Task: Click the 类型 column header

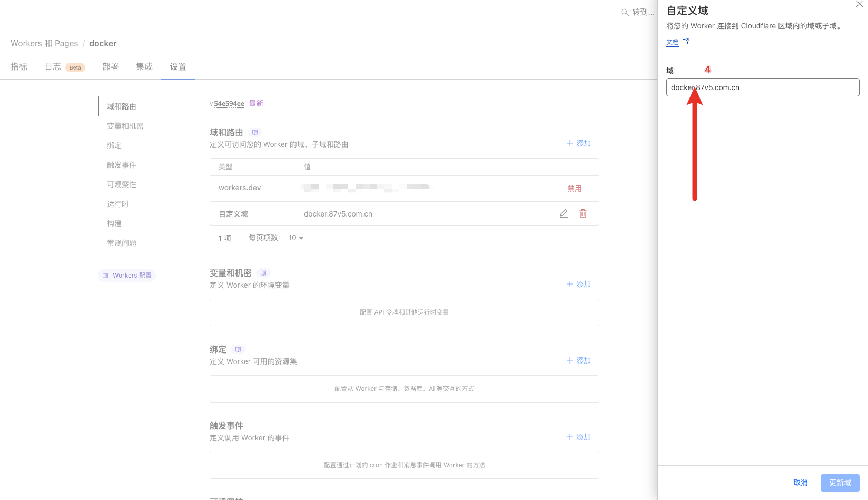Action: click(225, 166)
